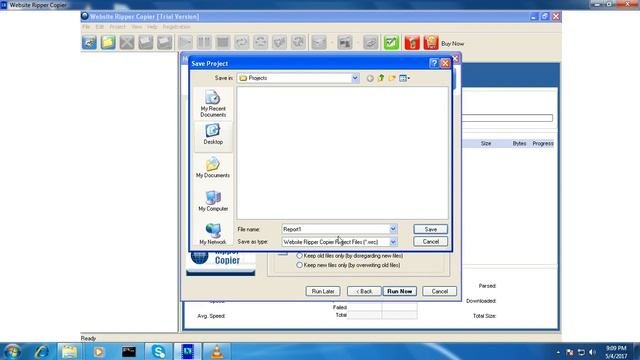Click the Run Later wizard button
The height and width of the screenshot is (360, 640).
pyautogui.click(x=323, y=291)
